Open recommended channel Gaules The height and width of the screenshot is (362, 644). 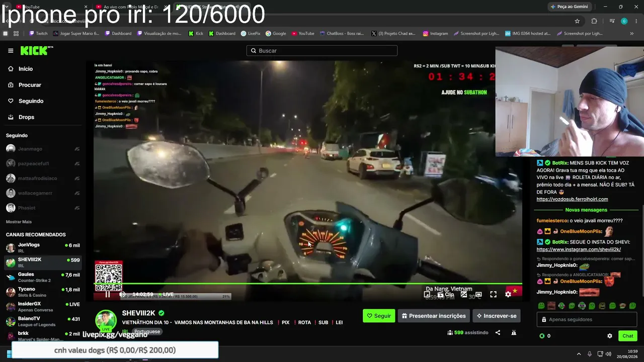tap(43, 277)
